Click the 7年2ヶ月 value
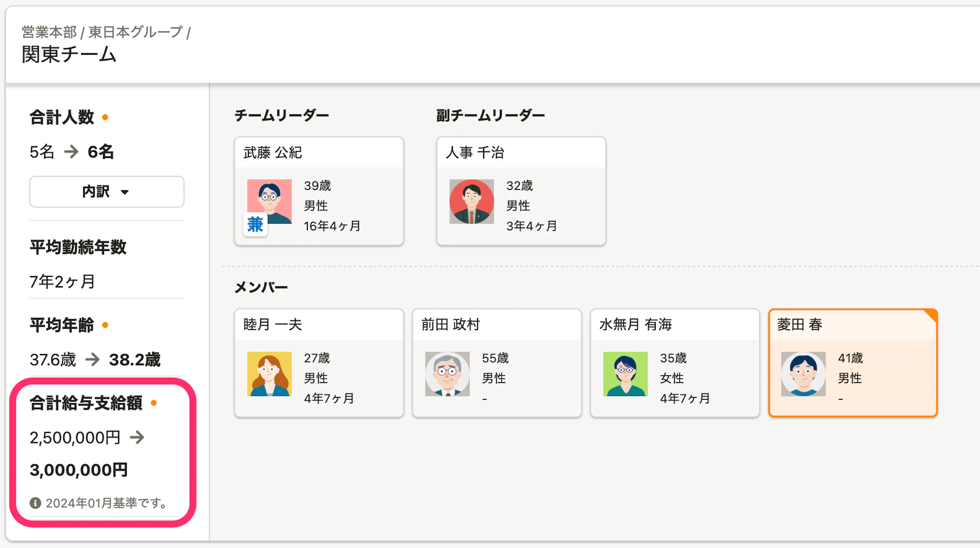The width and height of the screenshot is (980, 548). [x=62, y=282]
